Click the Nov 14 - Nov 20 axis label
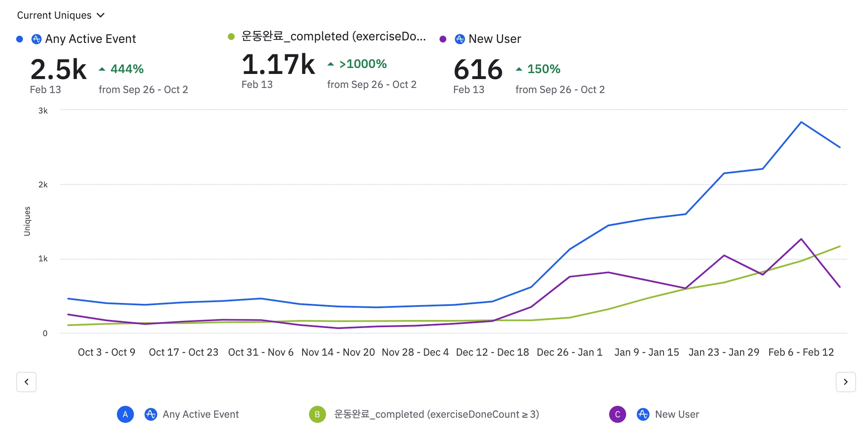Viewport: 868px width, 436px height. 338,352
